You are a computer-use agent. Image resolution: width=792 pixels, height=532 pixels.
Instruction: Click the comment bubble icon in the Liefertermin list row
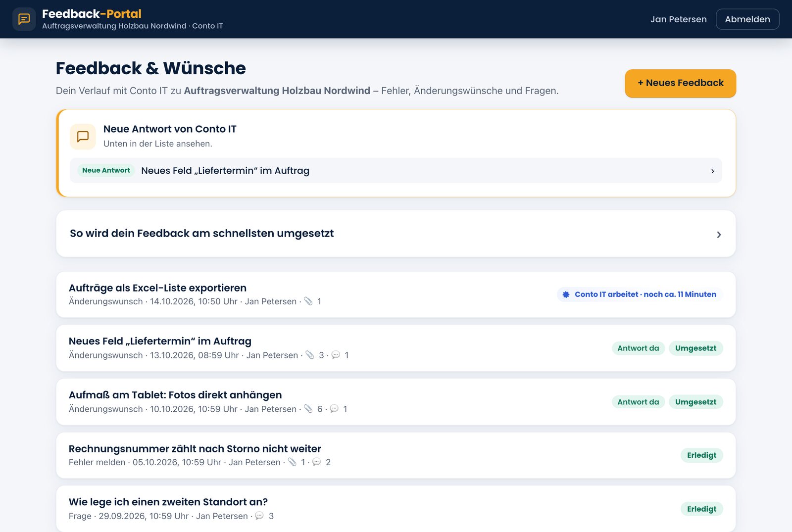click(336, 355)
